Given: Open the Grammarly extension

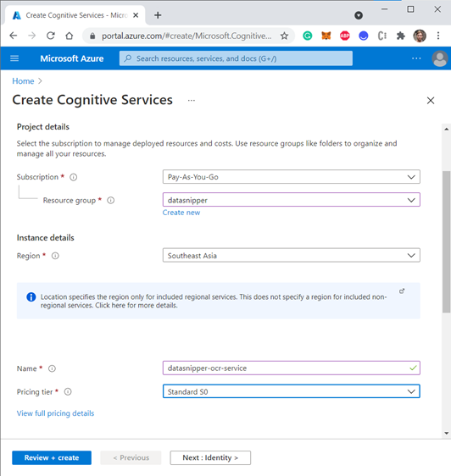Looking at the screenshot, I should 308,36.
